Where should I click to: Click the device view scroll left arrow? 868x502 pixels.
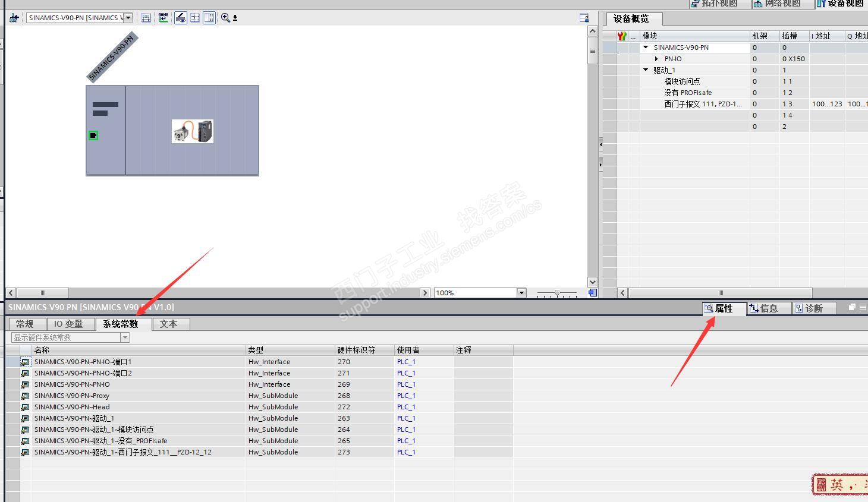pos(11,292)
